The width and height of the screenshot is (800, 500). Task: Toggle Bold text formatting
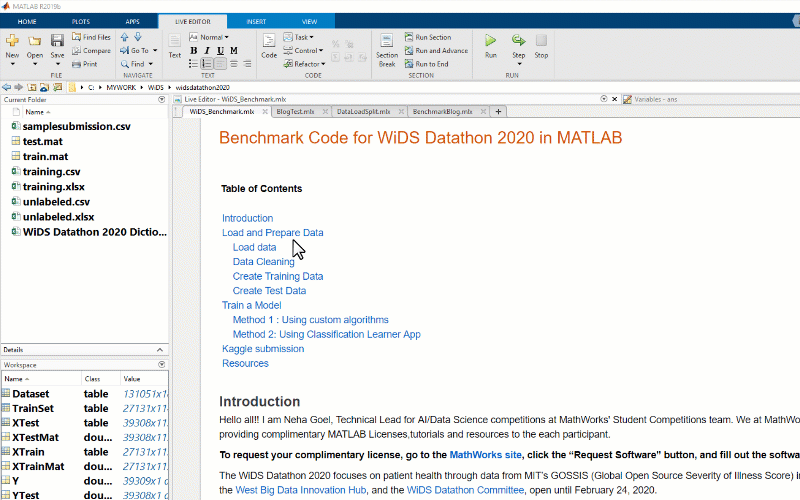(x=193, y=50)
